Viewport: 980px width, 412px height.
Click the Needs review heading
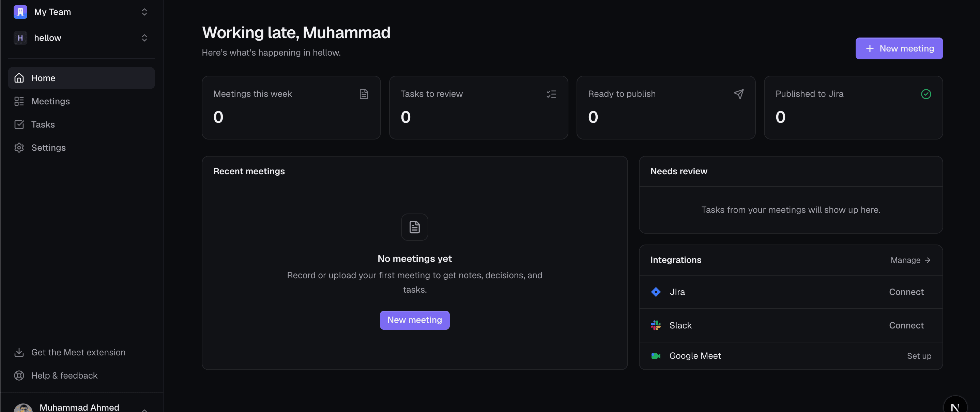pos(679,171)
